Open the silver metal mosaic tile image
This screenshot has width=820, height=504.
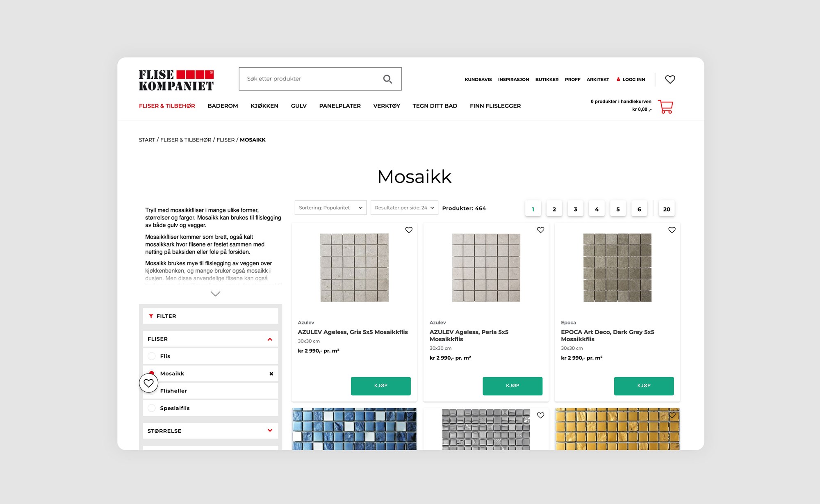point(486,429)
